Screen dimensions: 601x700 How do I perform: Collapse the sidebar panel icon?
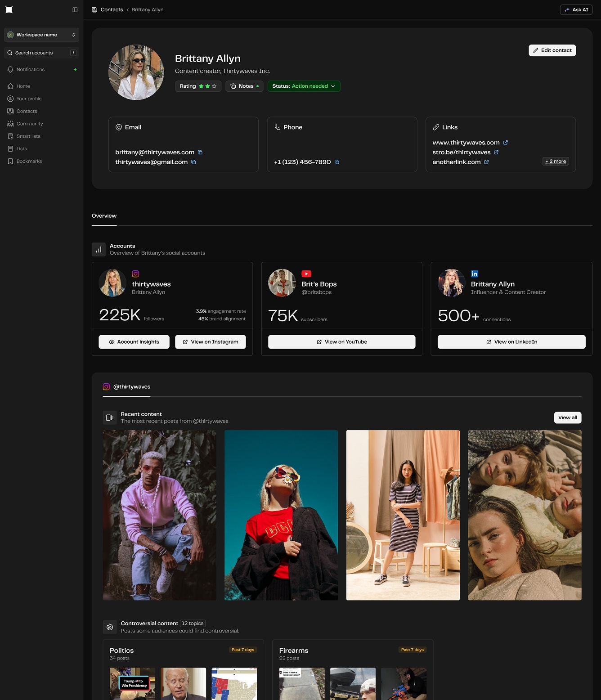pos(75,9)
